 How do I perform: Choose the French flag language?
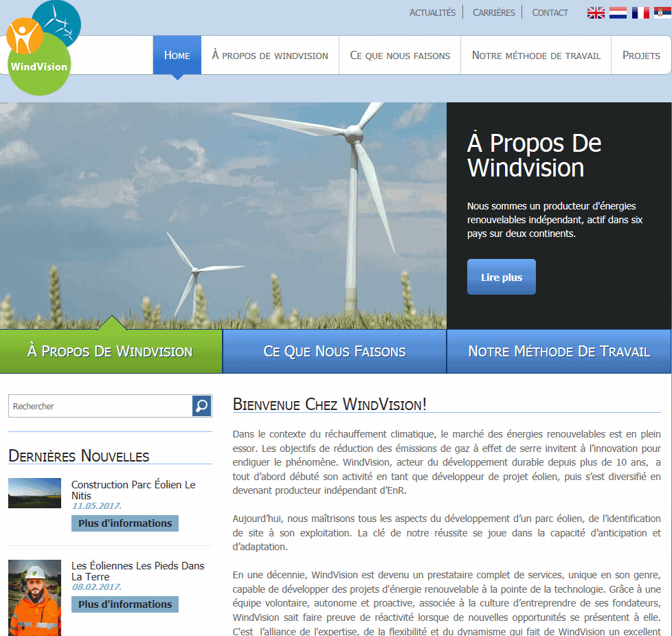pos(640,13)
